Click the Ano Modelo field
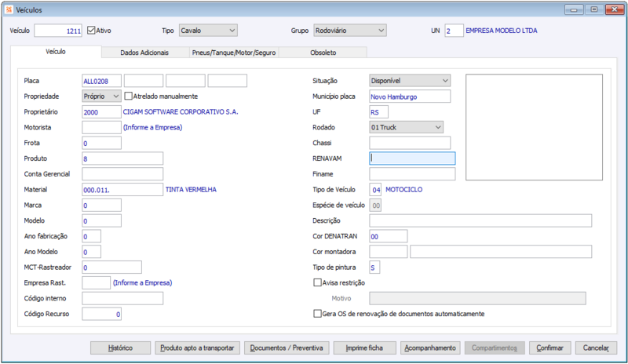This screenshot has height=364, width=628. tap(91, 252)
